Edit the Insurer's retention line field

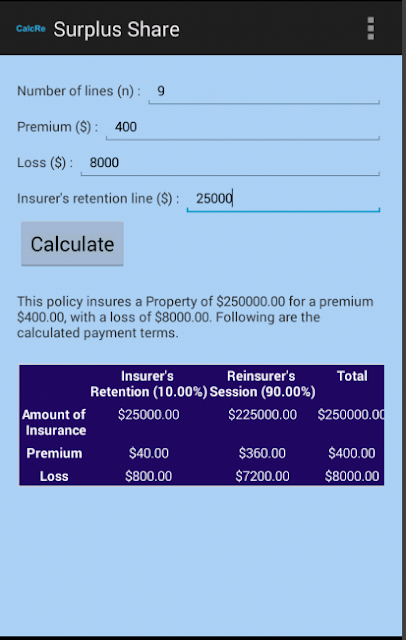coord(283,199)
